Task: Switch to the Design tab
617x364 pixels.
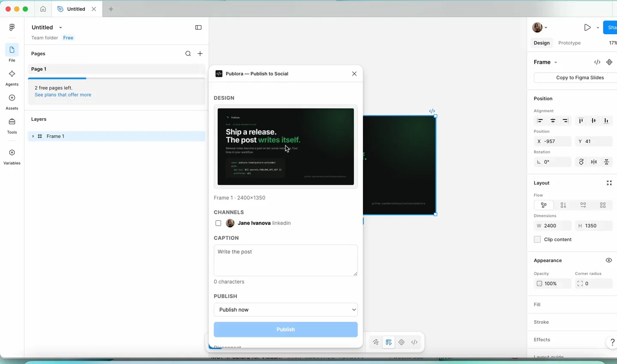Action: coord(542,43)
